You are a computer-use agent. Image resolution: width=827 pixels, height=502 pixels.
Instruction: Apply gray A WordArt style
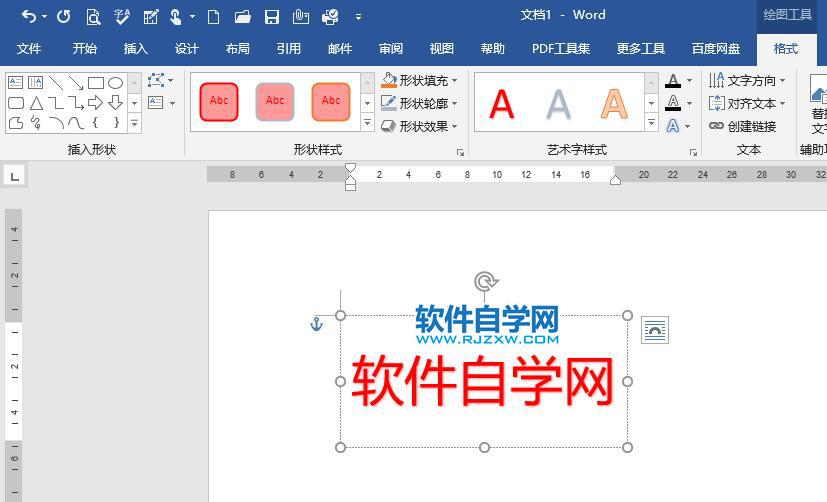tap(558, 104)
